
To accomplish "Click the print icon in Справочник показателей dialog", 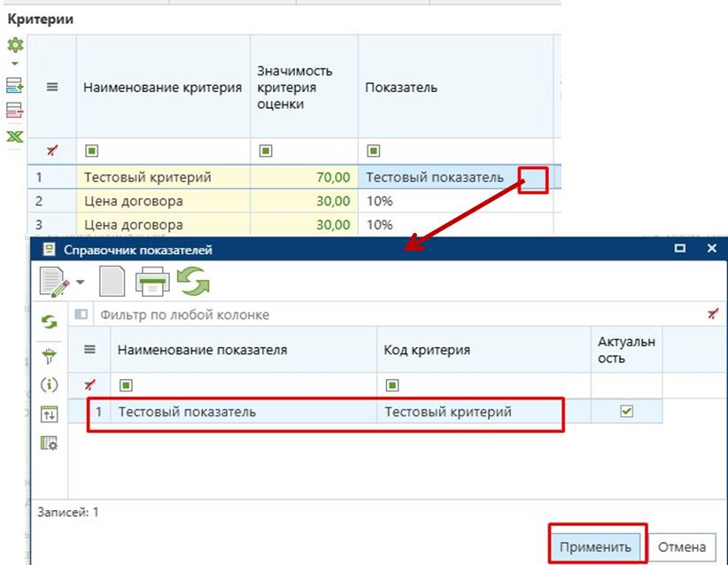I will point(151,280).
